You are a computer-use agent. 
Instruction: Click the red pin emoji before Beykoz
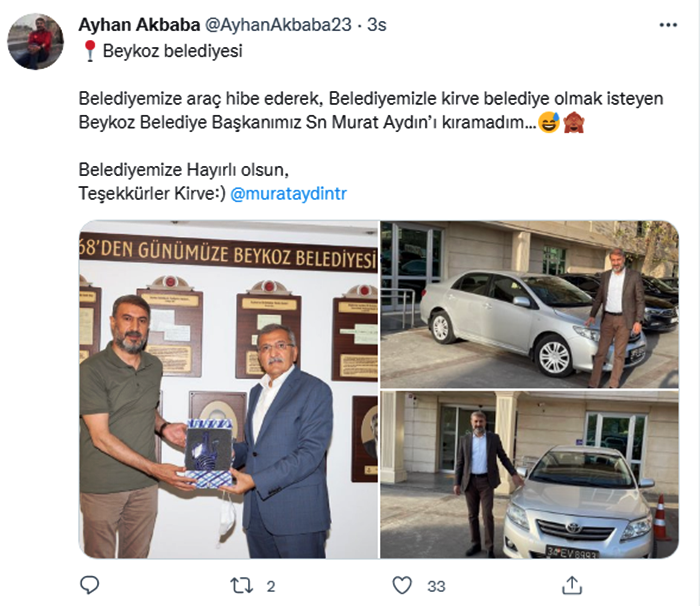(90, 51)
